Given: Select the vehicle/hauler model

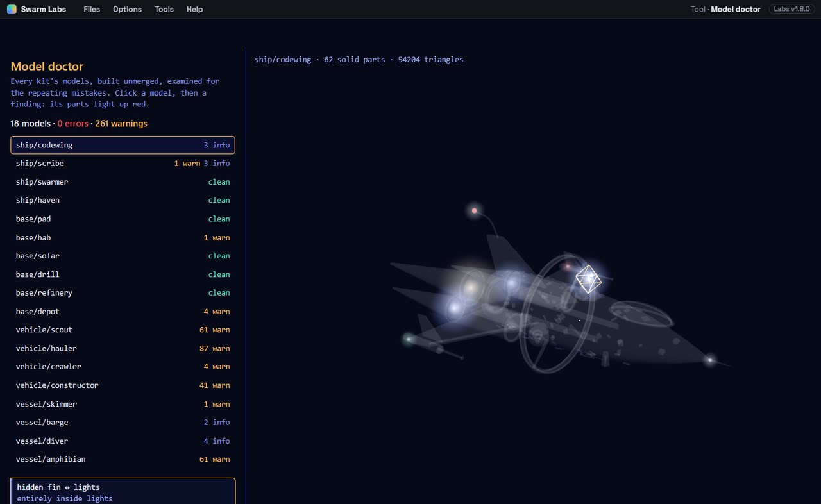Looking at the screenshot, I should point(123,348).
